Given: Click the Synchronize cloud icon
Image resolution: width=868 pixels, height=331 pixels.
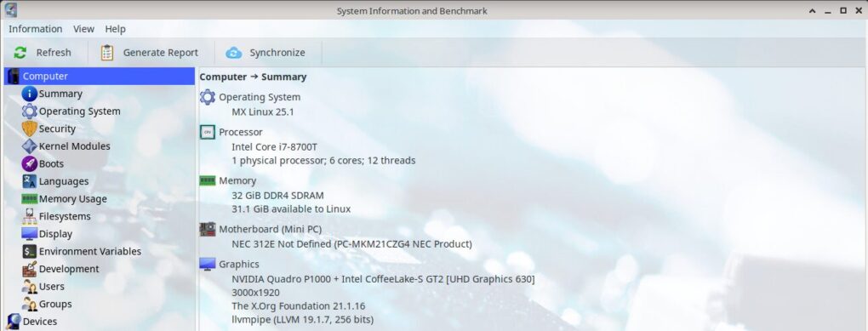Looking at the screenshot, I should tap(234, 53).
